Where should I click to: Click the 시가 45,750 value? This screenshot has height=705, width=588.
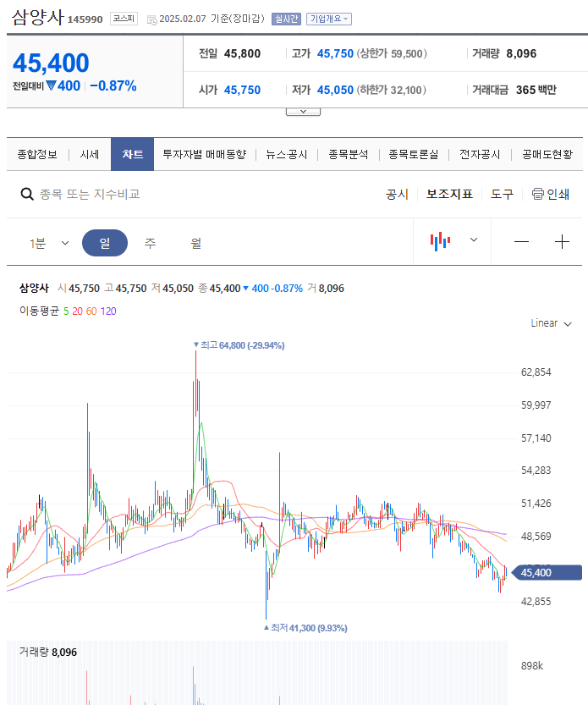click(242, 90)
